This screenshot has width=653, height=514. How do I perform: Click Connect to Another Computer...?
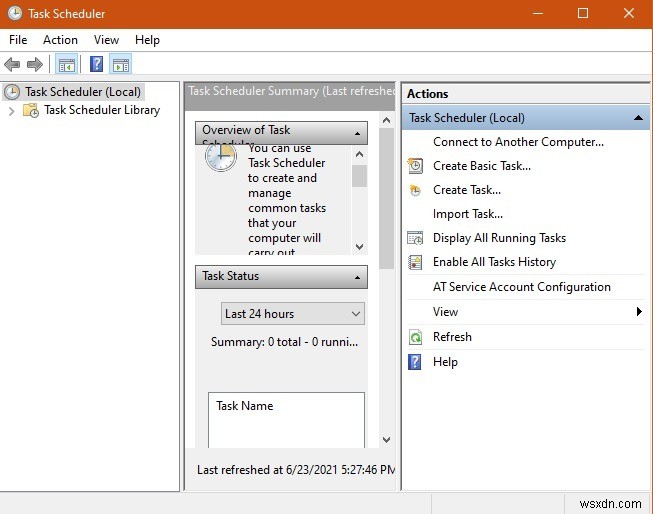tap(518, 142)
